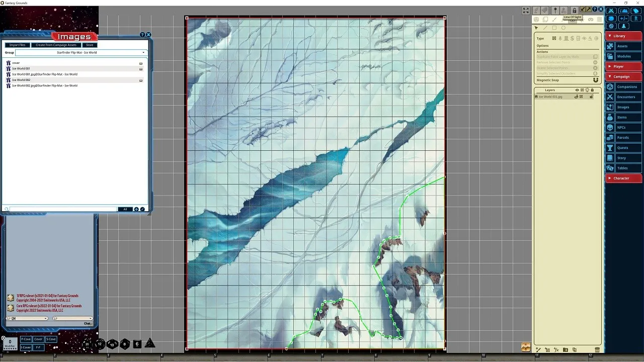Open Parcels list

point(623,137)
